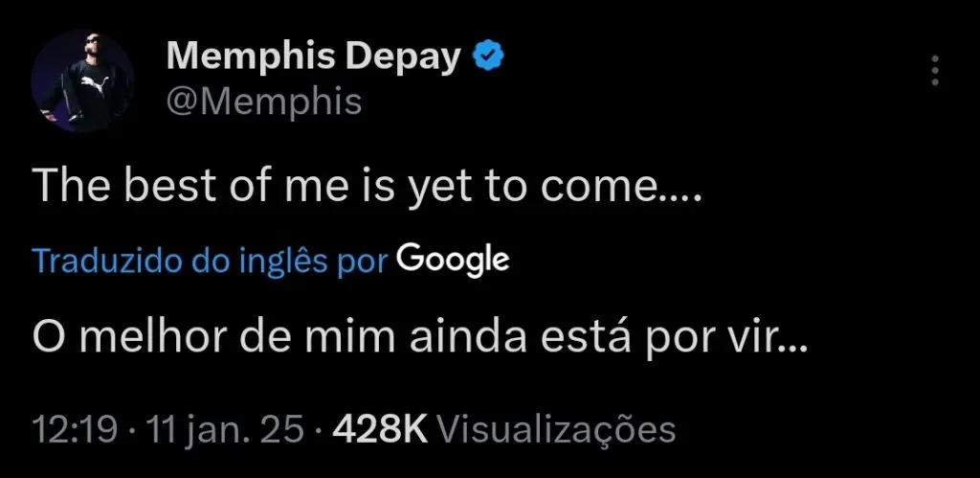This screenshot has height=478, width=980.
Task: Open the three-dot more options menu
Action: click(935, 71)
